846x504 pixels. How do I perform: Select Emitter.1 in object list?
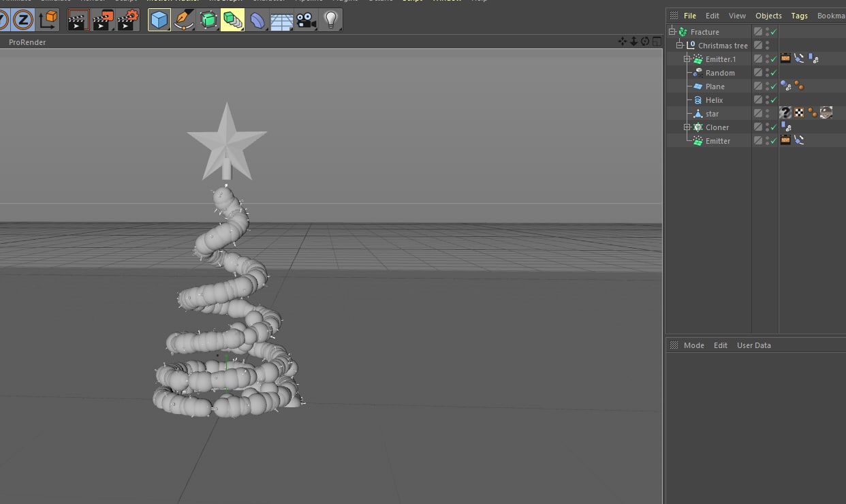click(721, 59)
